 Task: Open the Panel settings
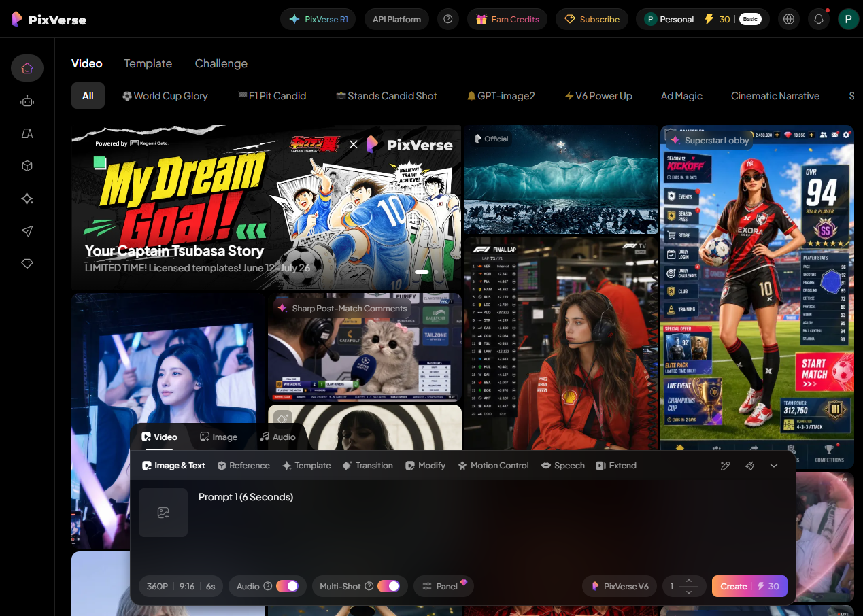point(443,586)
